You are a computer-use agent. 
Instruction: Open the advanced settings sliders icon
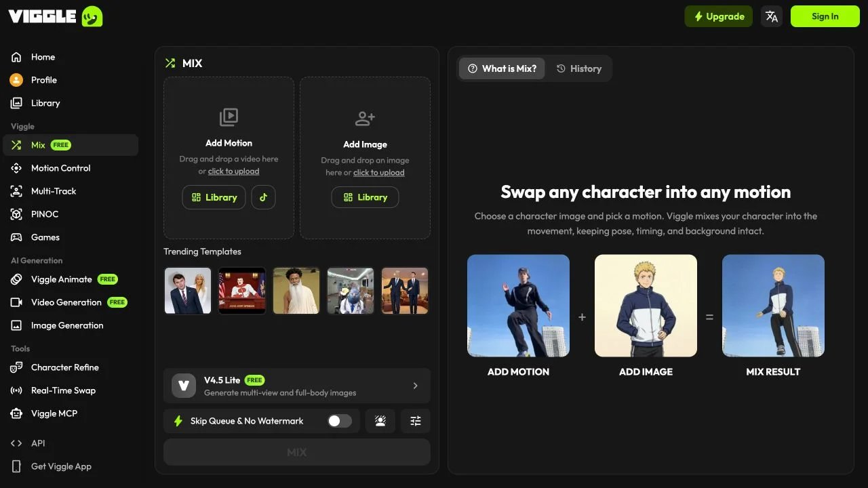click(x=416, y=421)
